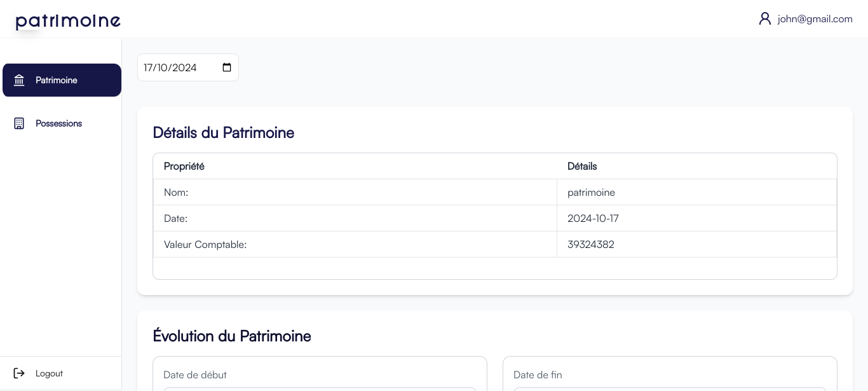Click the date input showing 17/10/2024
Viewport: 868px width, 391px height.
[x=178, y=67]
